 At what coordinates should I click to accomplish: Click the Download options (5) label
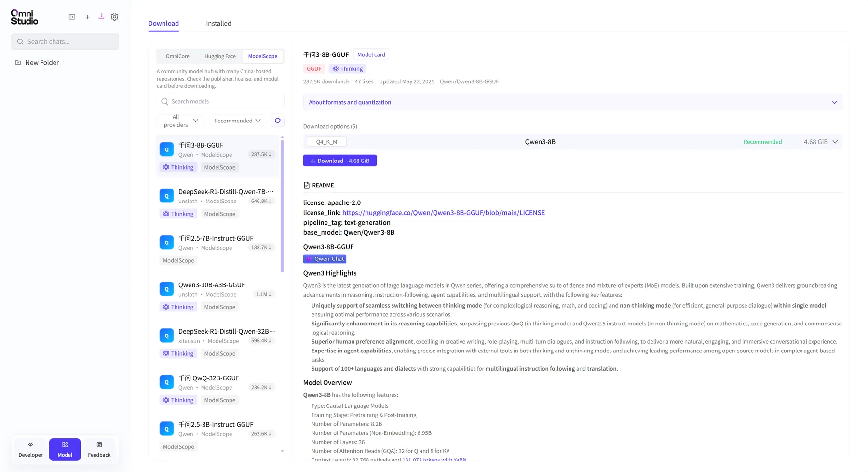(330, 126)
